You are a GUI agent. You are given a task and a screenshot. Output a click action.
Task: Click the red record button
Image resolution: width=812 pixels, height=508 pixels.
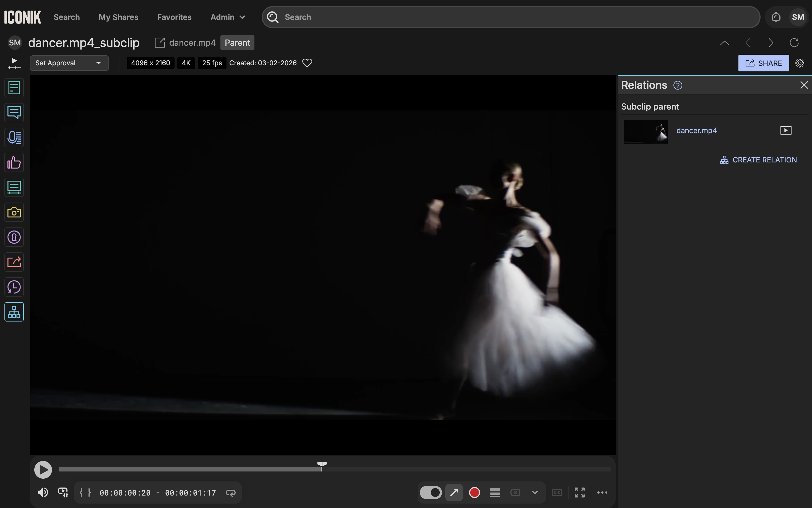(x=474, y=493)
